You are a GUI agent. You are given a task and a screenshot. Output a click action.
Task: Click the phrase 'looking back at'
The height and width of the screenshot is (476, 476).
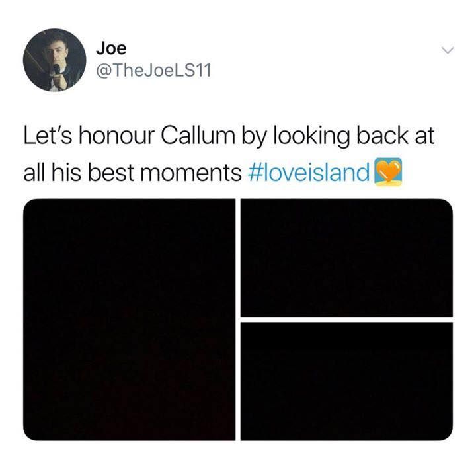click(x=354, y=136)
